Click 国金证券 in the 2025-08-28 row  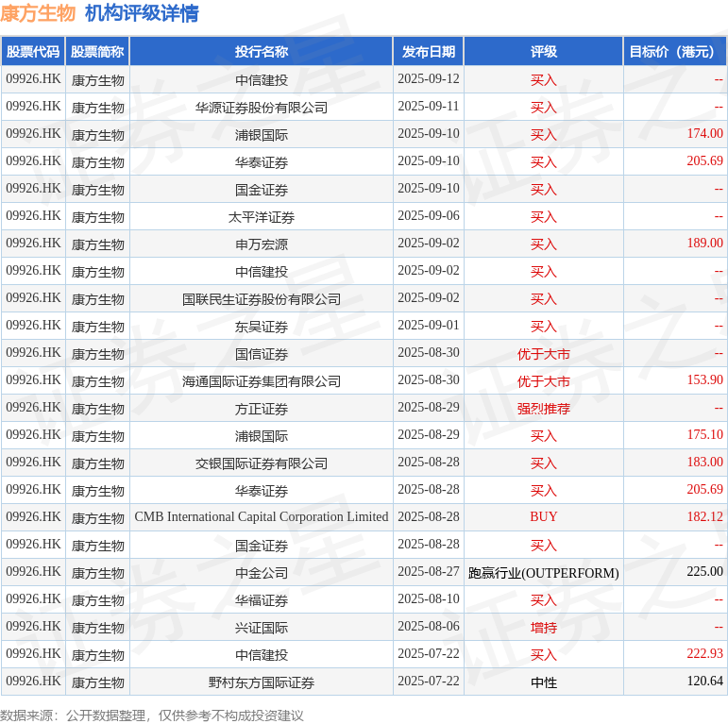(x=262, y=546)
